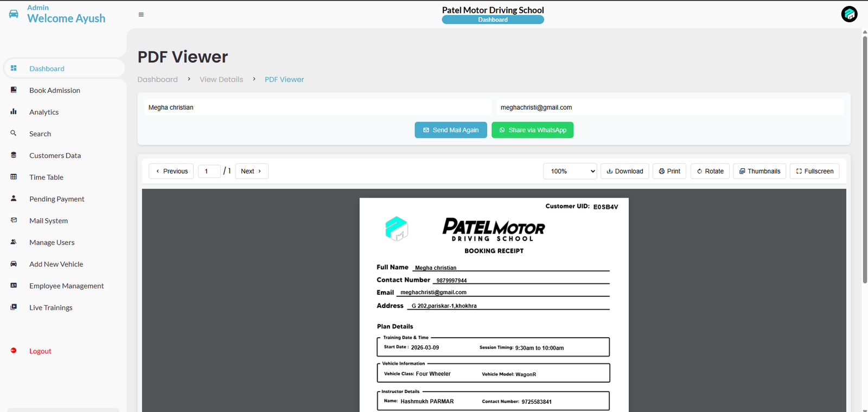Show PDF Thumbnails panel
868x412 pixels.
[759, 171]
